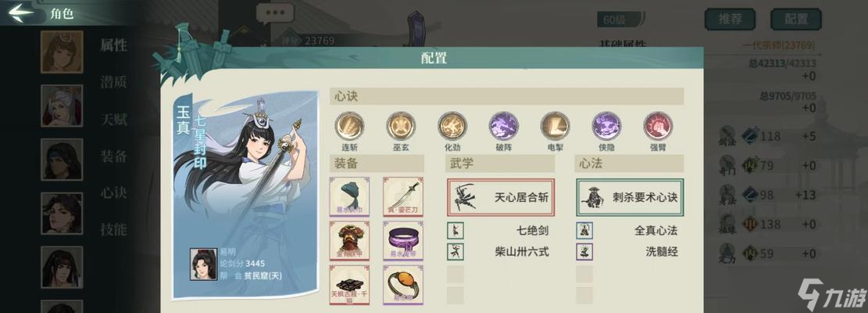Select the 天心居合斩 martial art
Viewport: 868px width, 313px height.
click(x=501, y=197)
